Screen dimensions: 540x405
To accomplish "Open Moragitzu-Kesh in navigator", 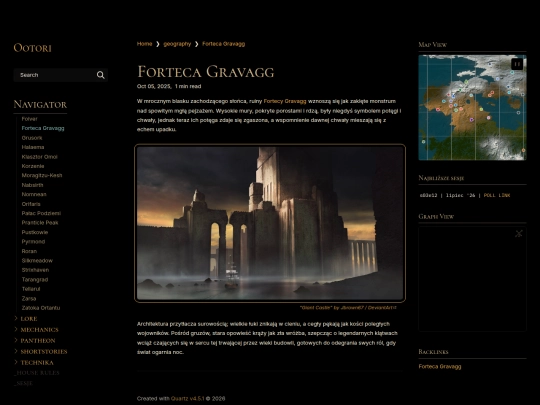I will coord(42,175).
